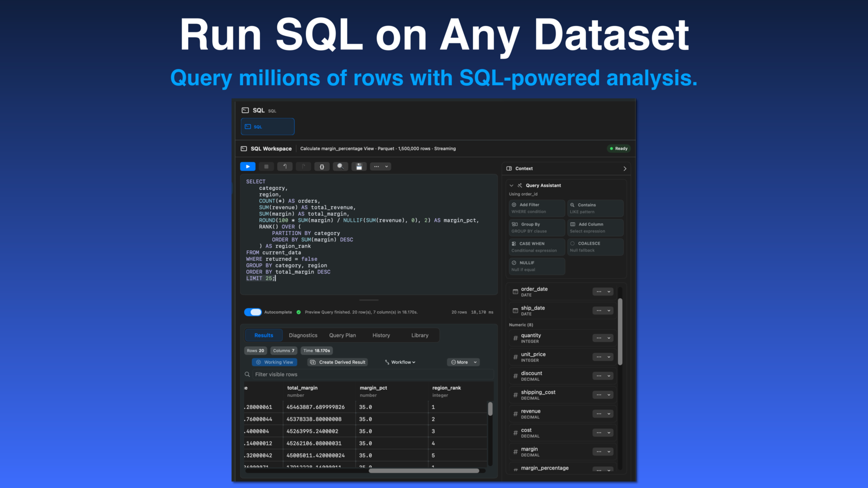Image resolution: width=868 pixels, height=488 pixels.
Task: Open the History tab
Action: tap(381, 335)
